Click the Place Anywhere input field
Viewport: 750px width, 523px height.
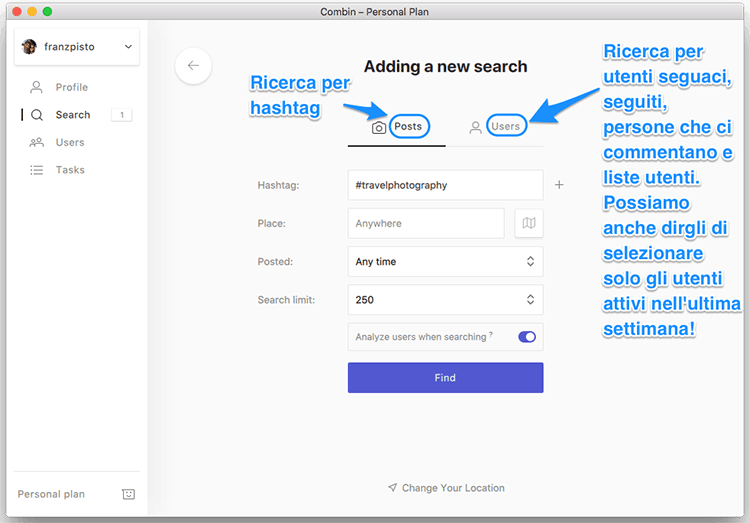coord(426,224)
